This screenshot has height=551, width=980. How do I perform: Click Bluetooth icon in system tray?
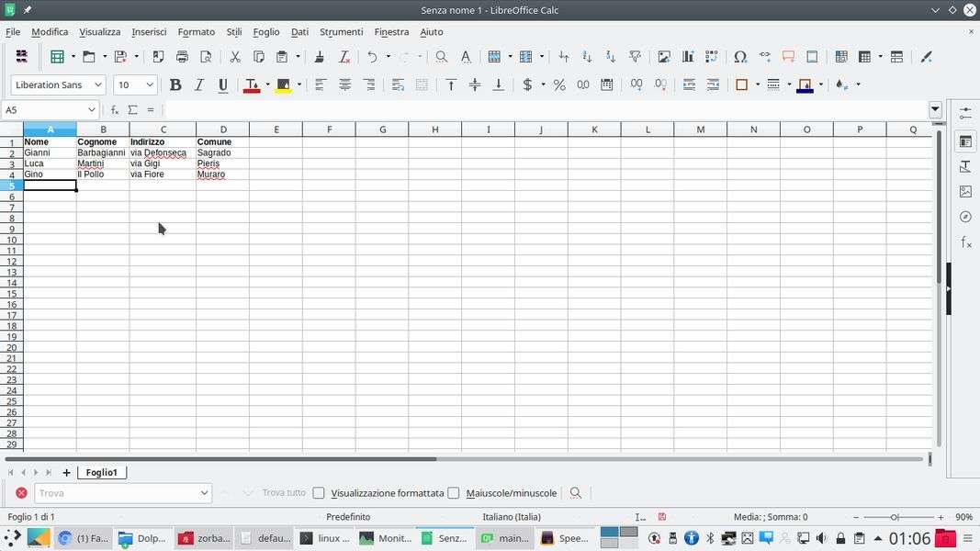click(710, 538)
